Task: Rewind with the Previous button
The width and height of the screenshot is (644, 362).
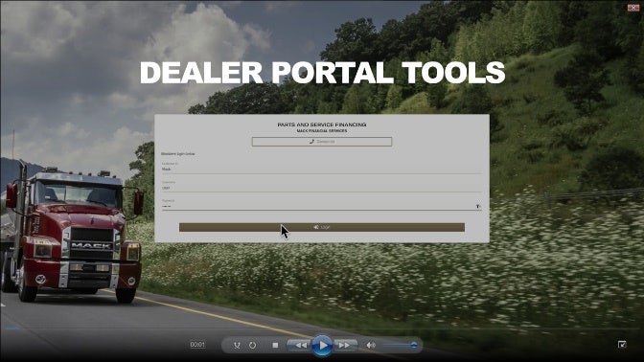Action: pyautogui.click(x=300, y=345)
